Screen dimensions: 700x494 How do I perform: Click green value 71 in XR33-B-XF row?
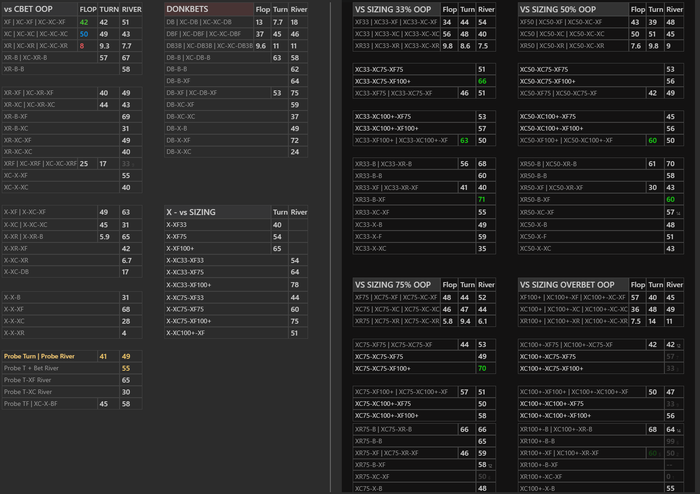coord(482,199)
